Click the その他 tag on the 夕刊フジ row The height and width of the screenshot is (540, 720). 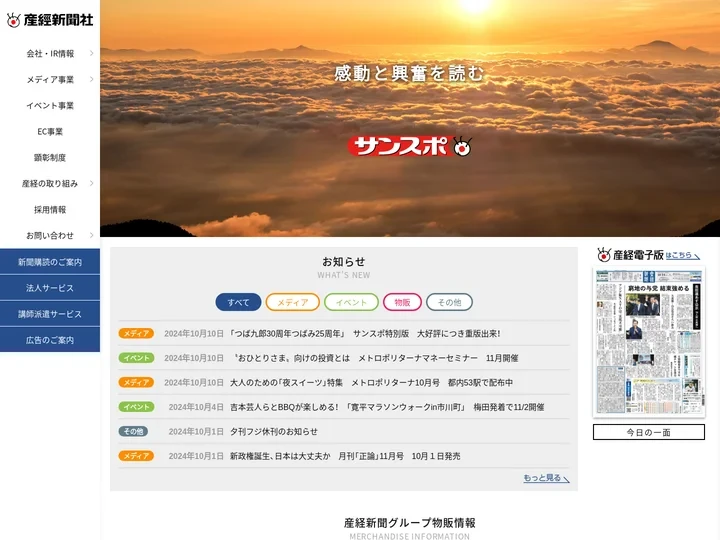pos(133,431)
